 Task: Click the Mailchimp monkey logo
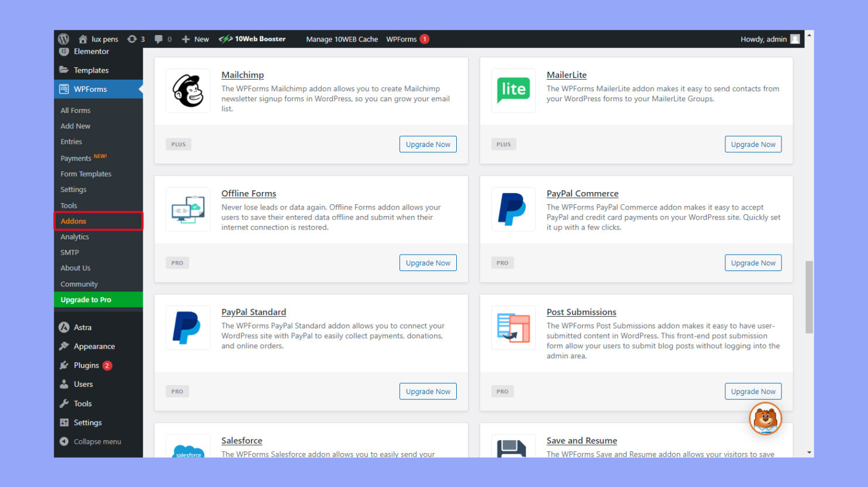(188, 91)
